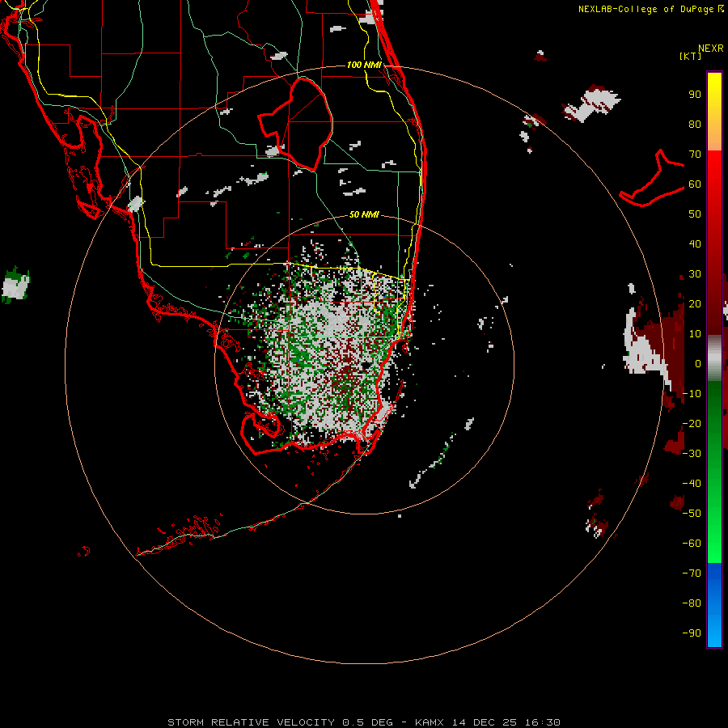The height and width of the screenshot is (728, 728).
Task: Click the 0 value on the velocity scale
Action: 698,364
